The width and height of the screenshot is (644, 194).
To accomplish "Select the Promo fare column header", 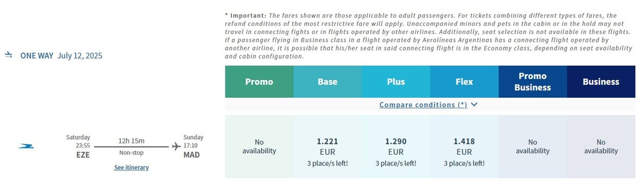I will tap(259, 82).
